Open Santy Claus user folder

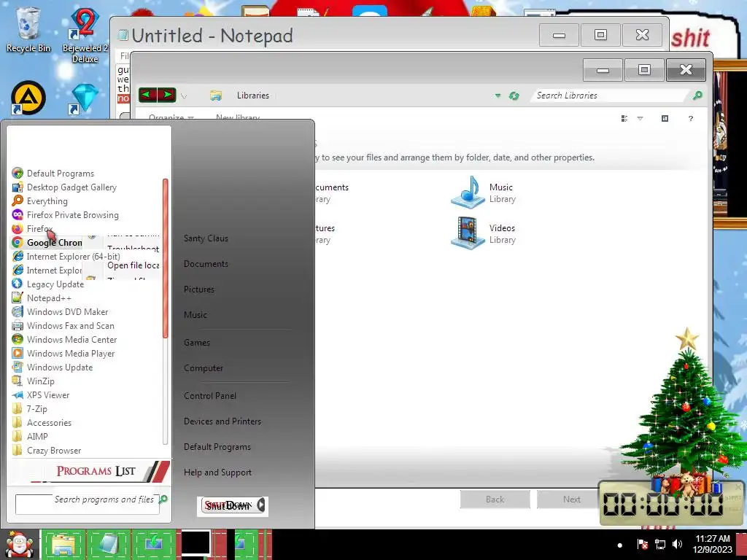pos(206,238)
